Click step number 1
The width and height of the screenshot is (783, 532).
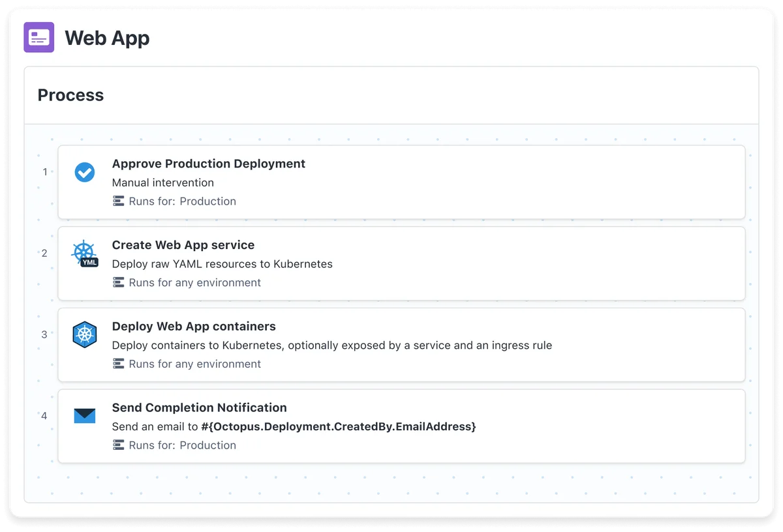[45, 172]
